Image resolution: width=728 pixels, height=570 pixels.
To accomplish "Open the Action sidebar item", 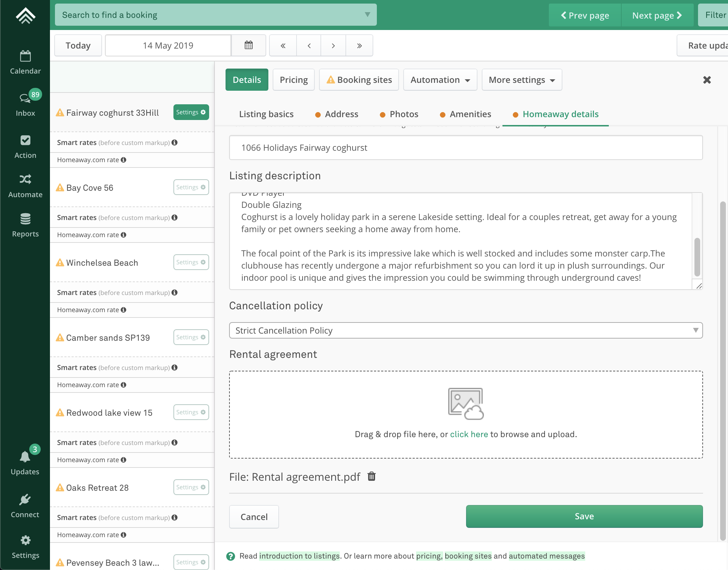I will pos(25,146).
